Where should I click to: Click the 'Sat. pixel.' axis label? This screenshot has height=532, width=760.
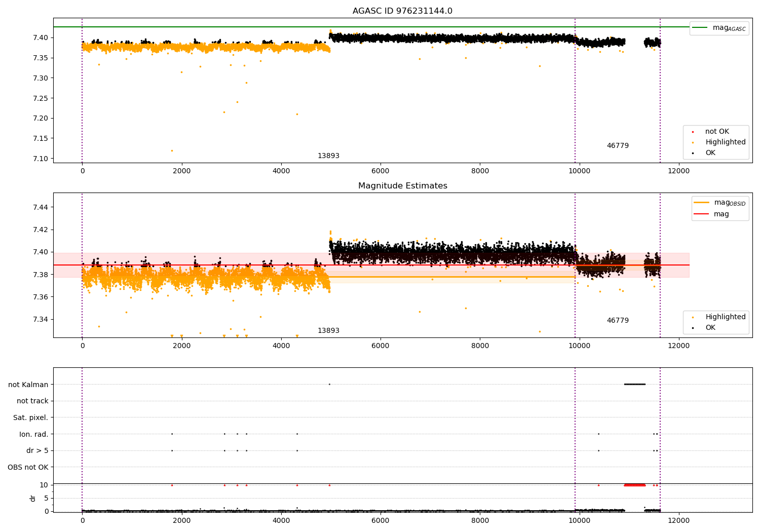(x=30, y=417)
